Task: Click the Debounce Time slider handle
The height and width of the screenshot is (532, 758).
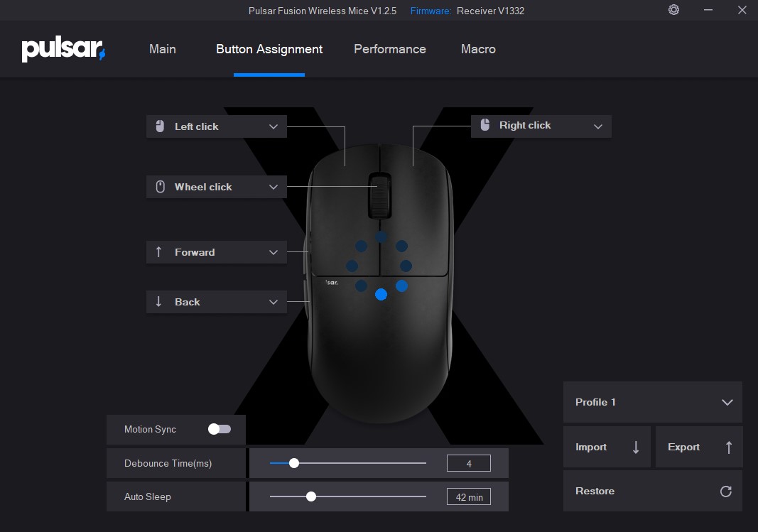Action: pyautogui.click(x=294, y=463)
